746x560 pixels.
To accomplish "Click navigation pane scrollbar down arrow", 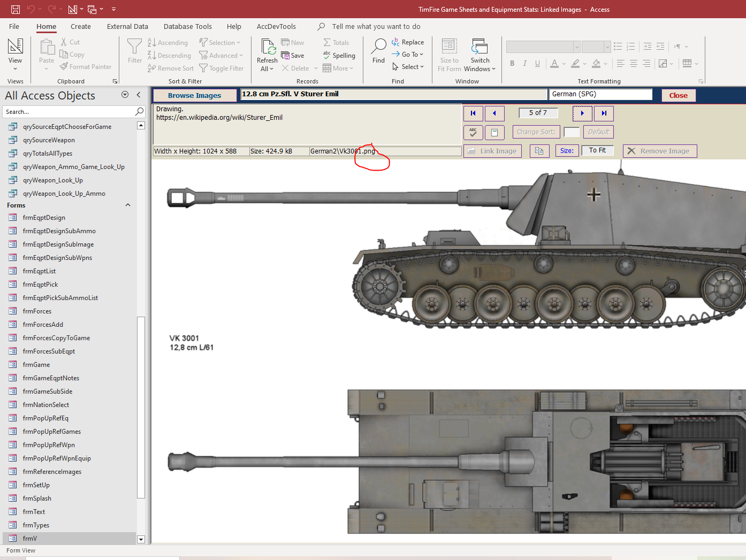I will pyautogui.click(x=141, y=540).
